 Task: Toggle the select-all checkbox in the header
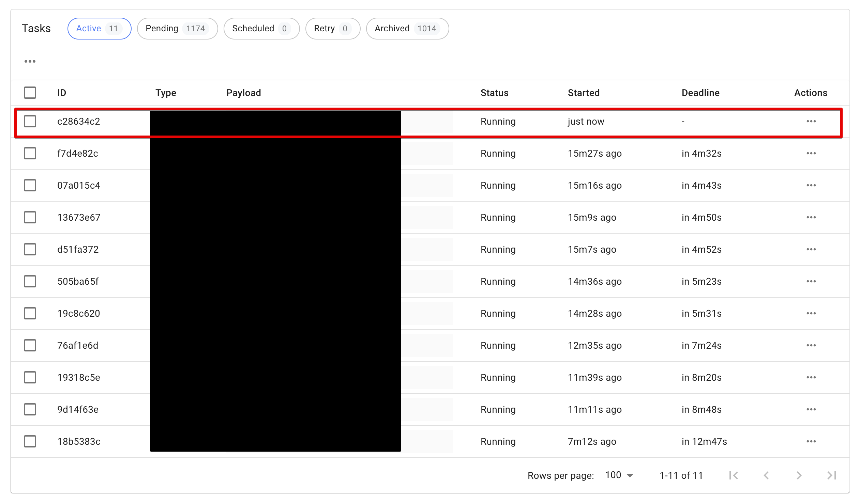[x=30, y=92]
